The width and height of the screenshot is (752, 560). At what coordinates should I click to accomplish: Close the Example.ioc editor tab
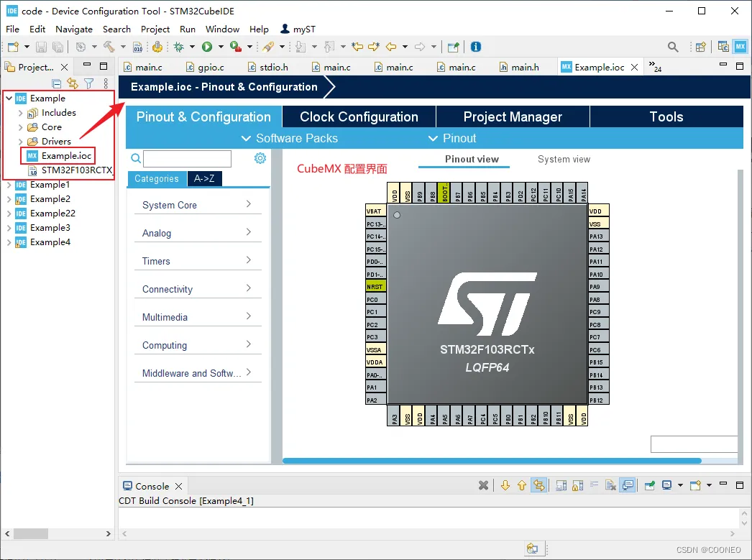coord(635,67)
